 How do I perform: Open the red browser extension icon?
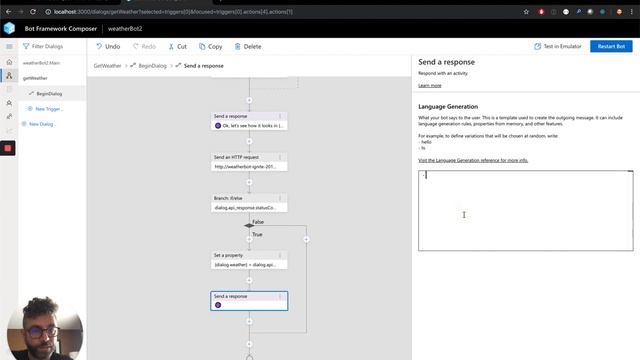click(541, 12)
